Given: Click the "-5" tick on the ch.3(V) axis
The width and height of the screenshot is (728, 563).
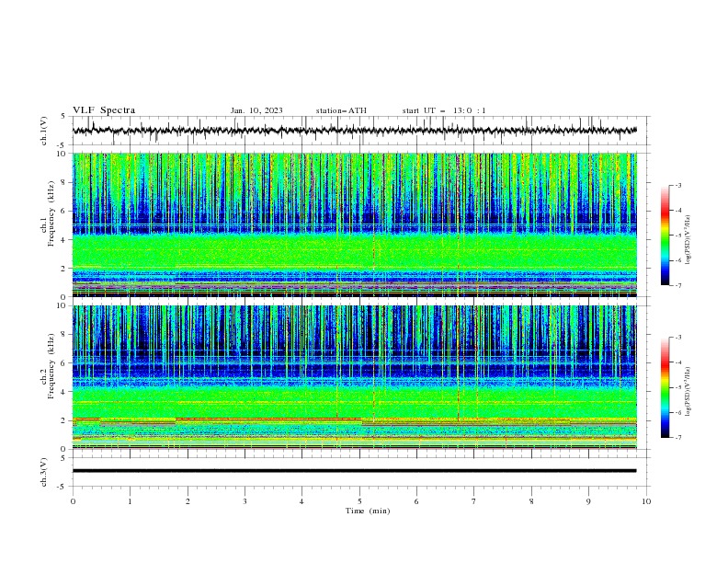Looking at the screenshot, I should tap(63, 487).
